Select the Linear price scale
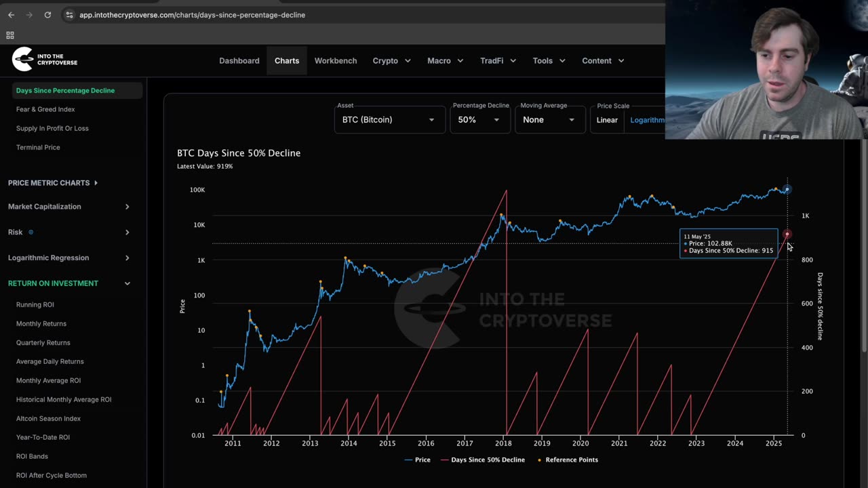Screen dimensions: 868x488 click(x=607, y=120)
